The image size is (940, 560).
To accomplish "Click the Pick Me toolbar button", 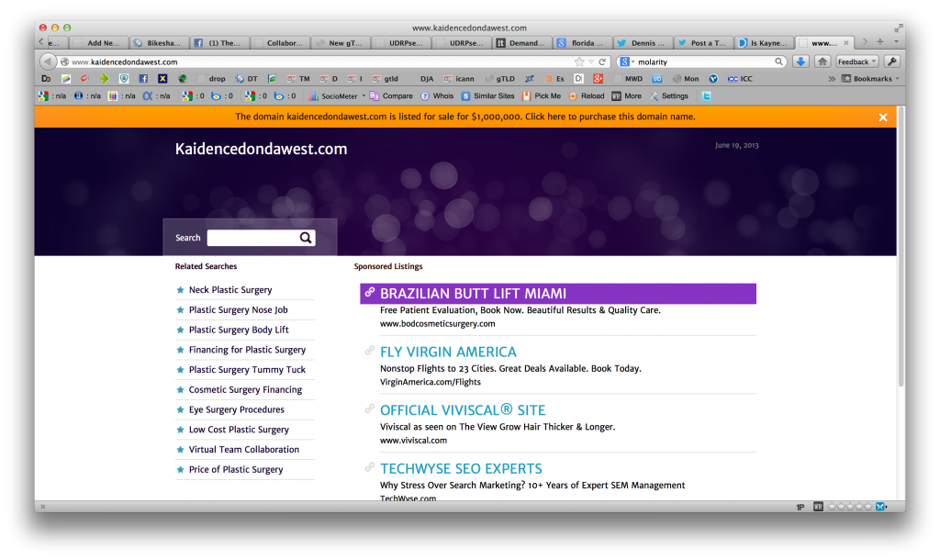I will pyautogui.click(x=542, y=95).
